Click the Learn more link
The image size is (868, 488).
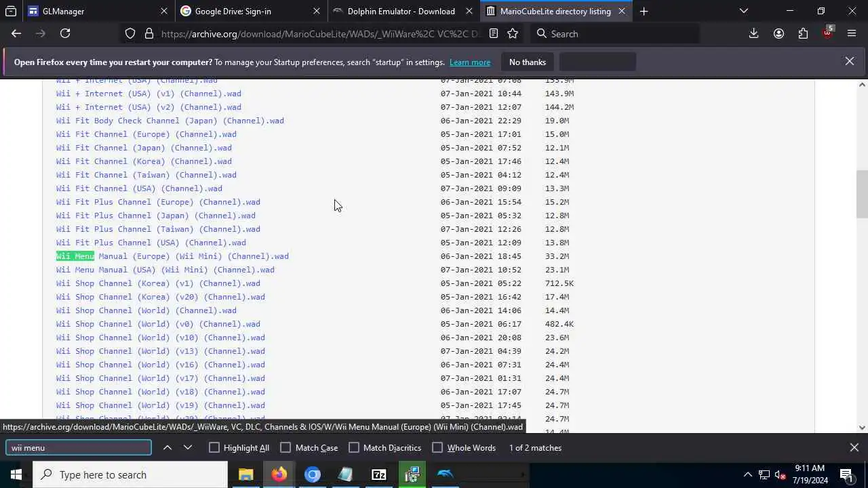tap(470, 62)
